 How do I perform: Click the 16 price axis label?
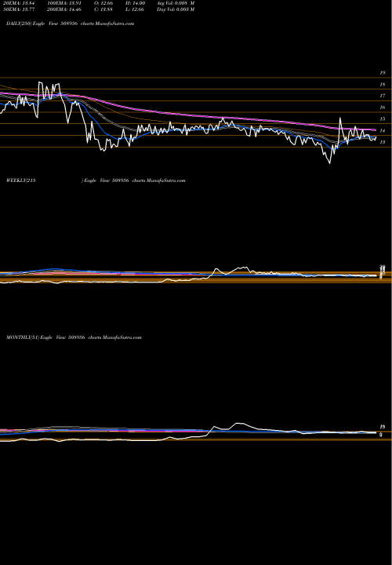point(383,108)
